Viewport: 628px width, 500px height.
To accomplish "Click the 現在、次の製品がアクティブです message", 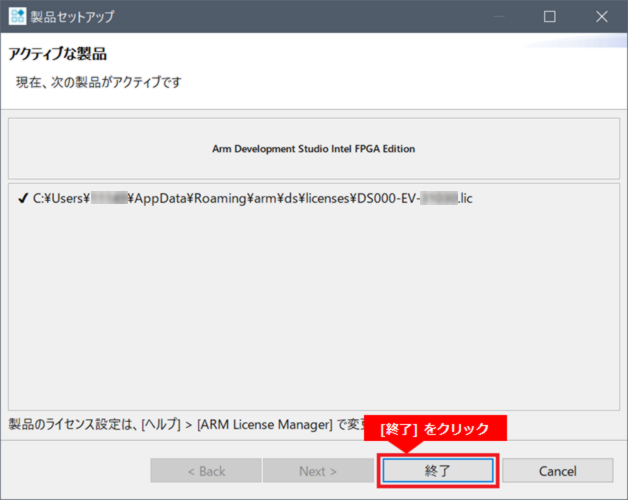I will point(99,82).
